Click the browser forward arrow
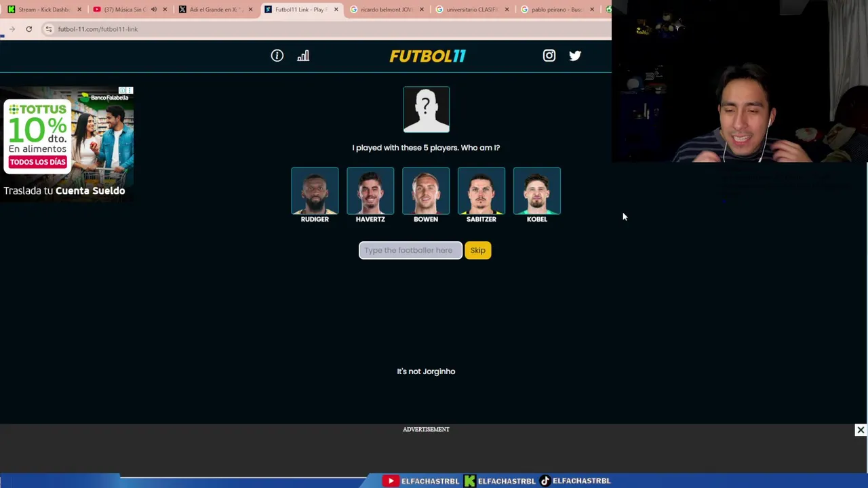This screenshot has height=488, width=868. coord(12,29)
